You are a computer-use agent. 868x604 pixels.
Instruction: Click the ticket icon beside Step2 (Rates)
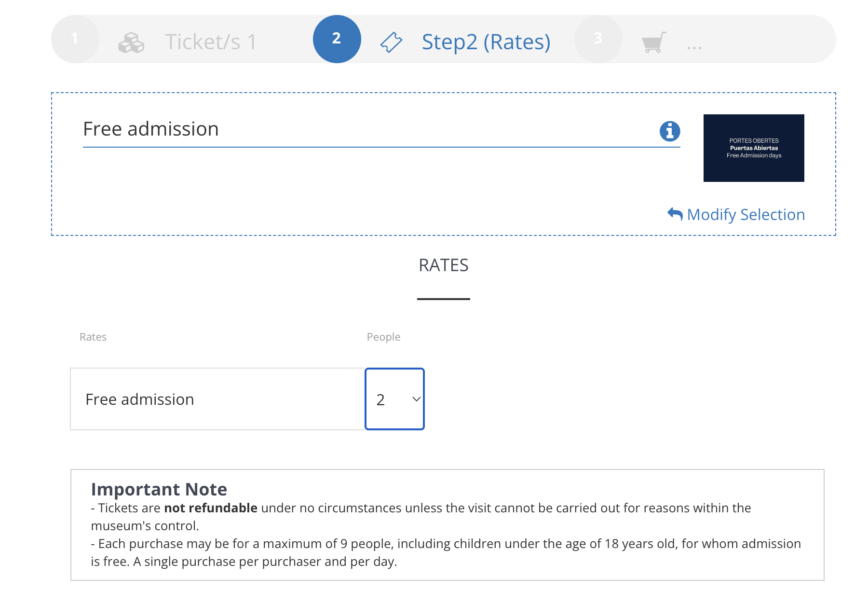(391, 42)
